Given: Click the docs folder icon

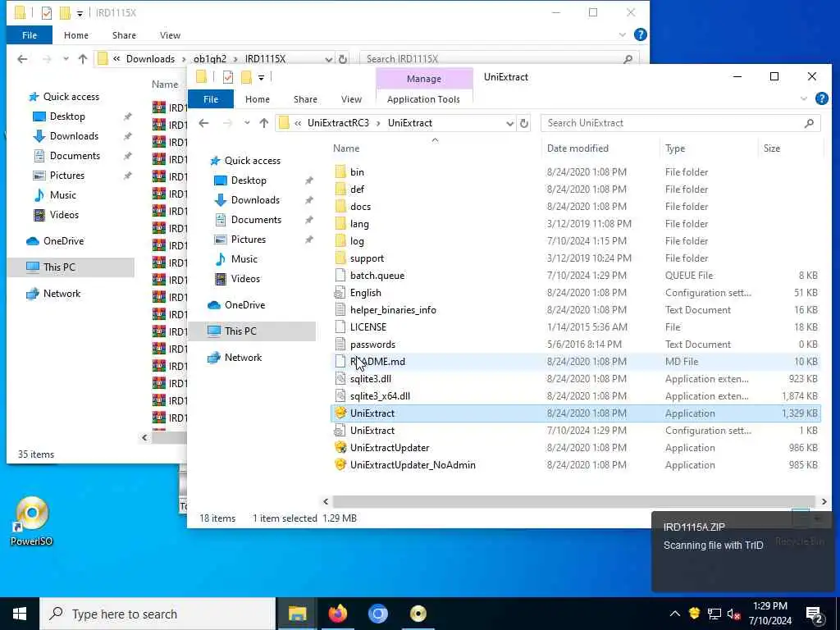Looking at the screenshot, I should (x=340, y=206).
